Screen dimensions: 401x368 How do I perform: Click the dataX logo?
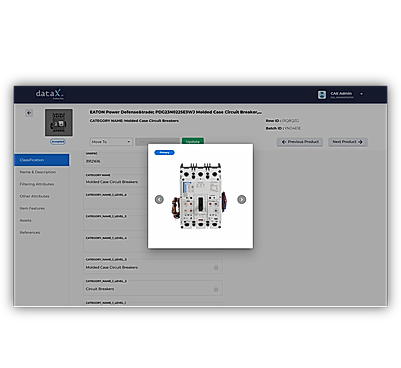click(x=50, y=94)
